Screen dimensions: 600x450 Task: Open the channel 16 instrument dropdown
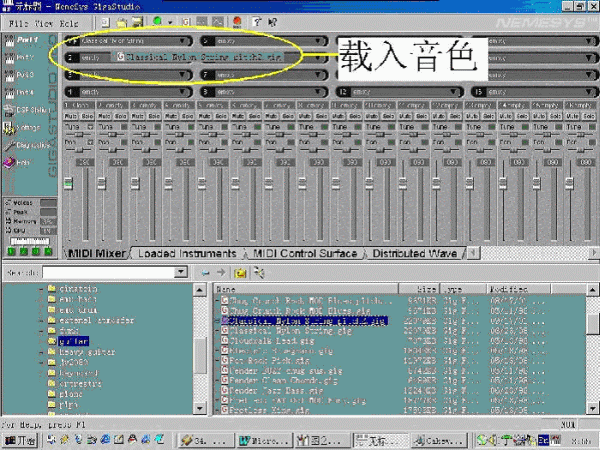point(589,92)
